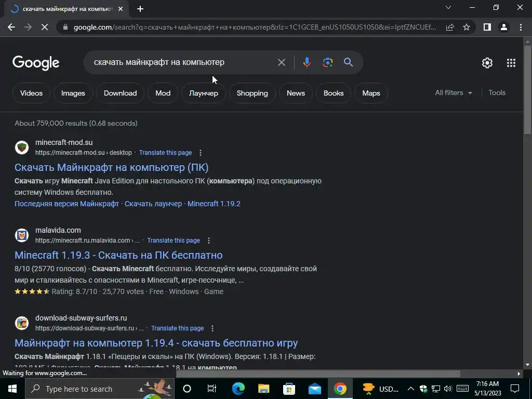The height and width of the screenshot is (399, 532).
Task: Switch to the Maps results
Action: [x=371, y=93]
